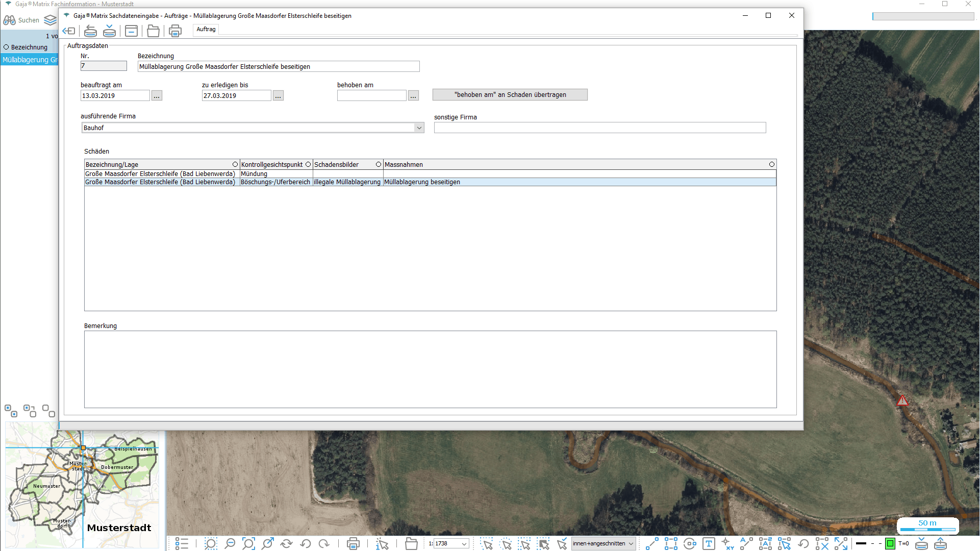Click the green fill color swatch
The height and width of the screenshot is (551, 980).
point(890,544)
